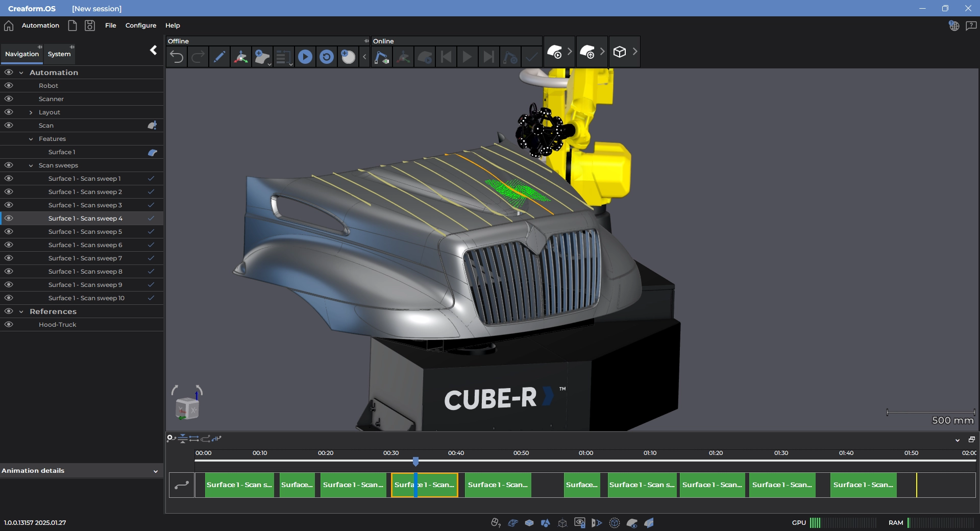The width and height of the screenshot is (980, 531).
Task: Toggle visibility of Hood-Truck reference
Action: tap(9, 325)
